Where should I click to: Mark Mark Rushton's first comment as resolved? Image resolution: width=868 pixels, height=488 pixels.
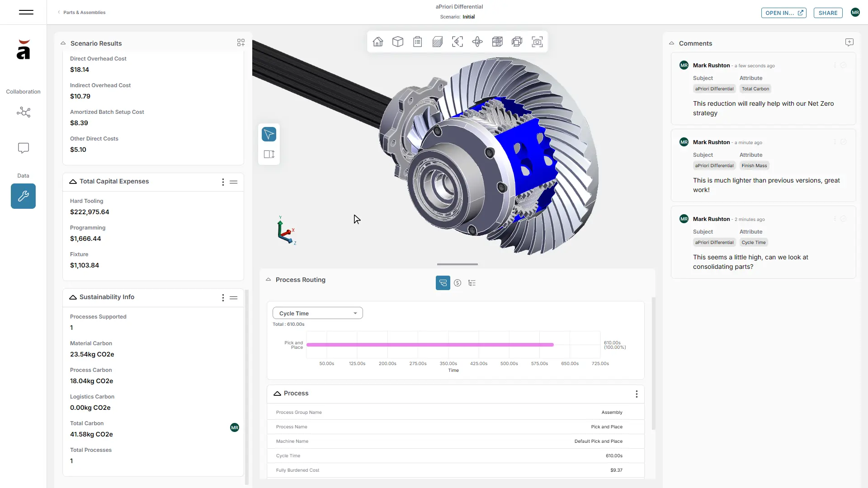(x=844, y=65)
